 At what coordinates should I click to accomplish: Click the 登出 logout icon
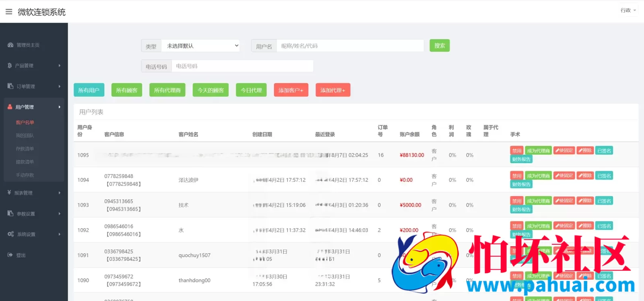coord(10,255)
